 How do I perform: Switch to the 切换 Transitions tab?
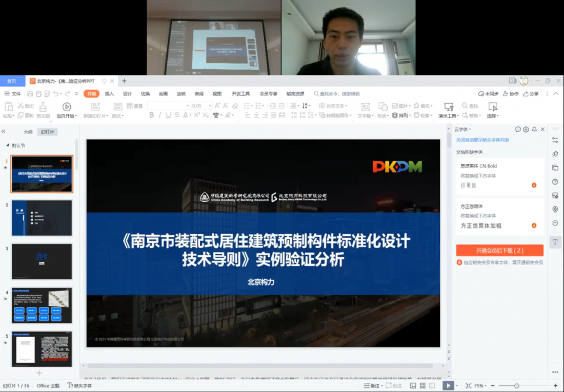point(145,94)
